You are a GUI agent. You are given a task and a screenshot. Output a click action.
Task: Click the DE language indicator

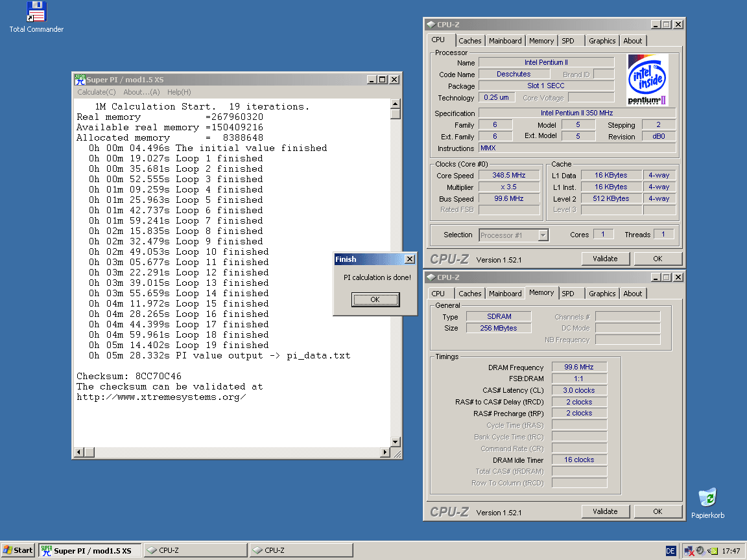coord(670,551)
